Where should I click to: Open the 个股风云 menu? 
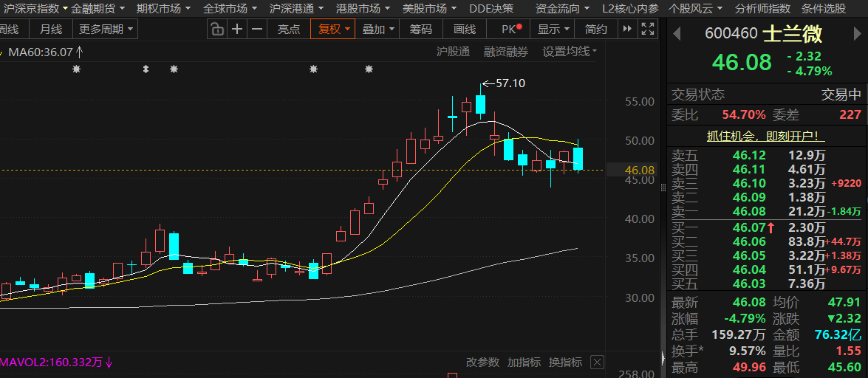point(695,8)
